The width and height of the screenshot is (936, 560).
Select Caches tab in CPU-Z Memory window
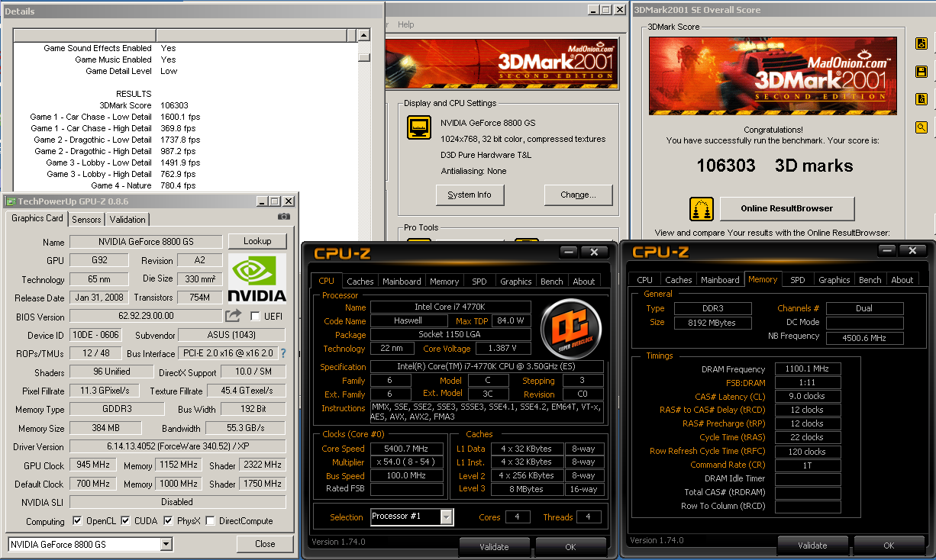click(679, 280)
